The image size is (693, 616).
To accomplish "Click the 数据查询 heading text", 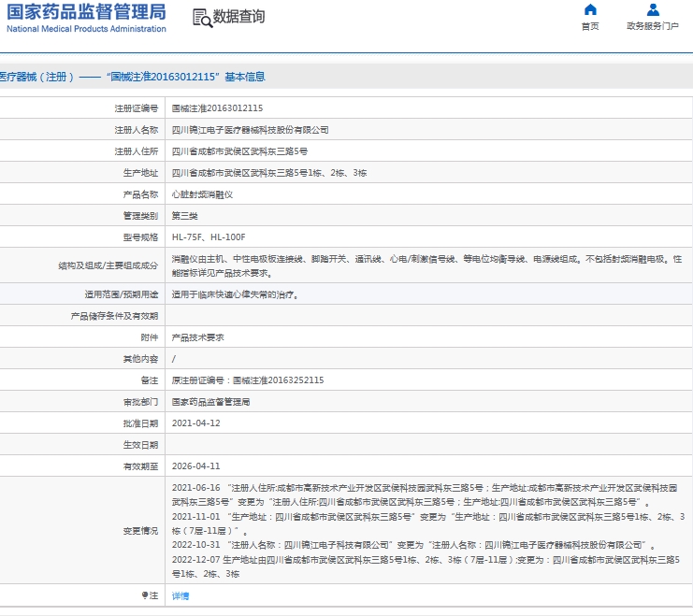I will point(239,16).
